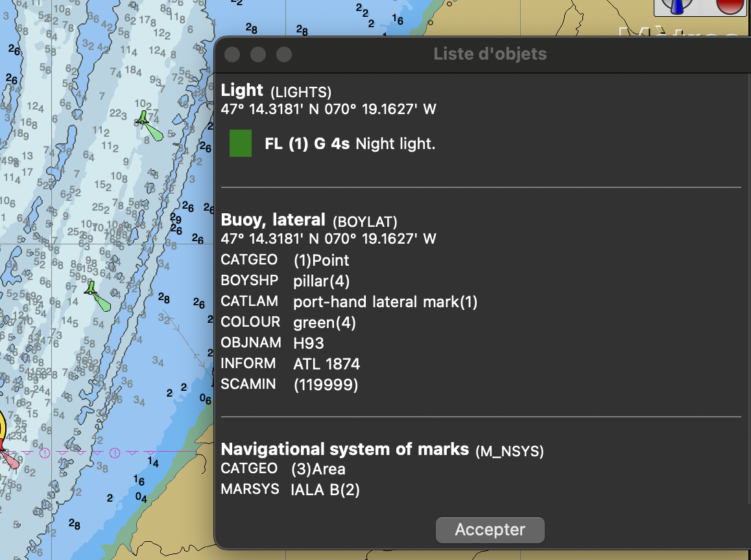Click the green light color swatch
Viewport: 751px width, 560px height.
[x=240, y=143]
